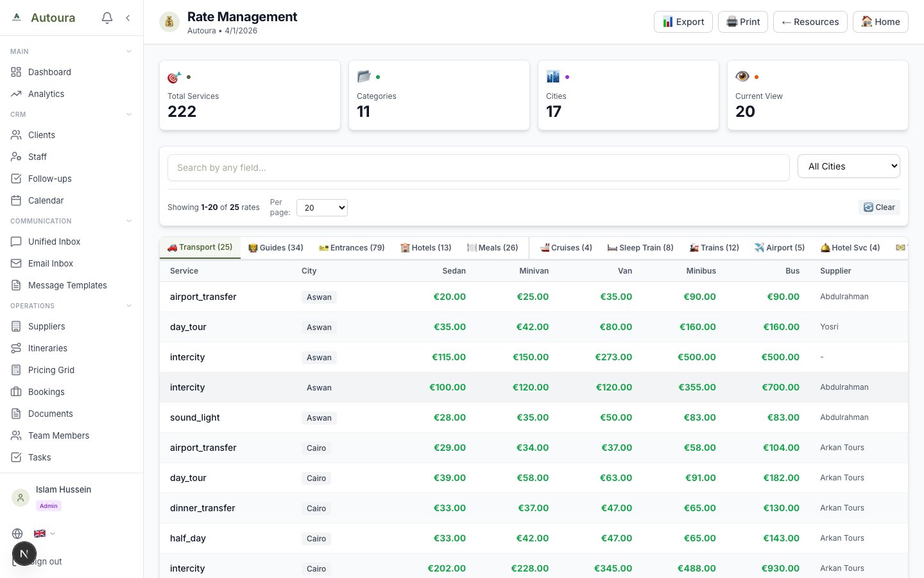Click the Current View card
Viewport: 924px width, 578px height.
(817, 95)
